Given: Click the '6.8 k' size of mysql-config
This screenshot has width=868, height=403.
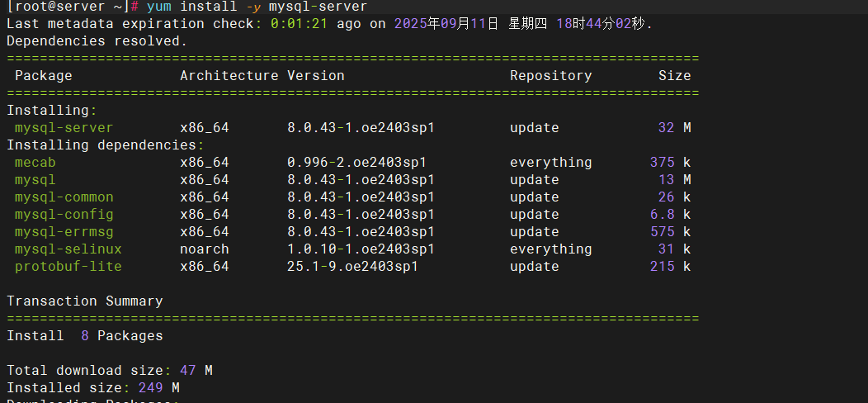Looking at the screenshot, I should [670, 215].
